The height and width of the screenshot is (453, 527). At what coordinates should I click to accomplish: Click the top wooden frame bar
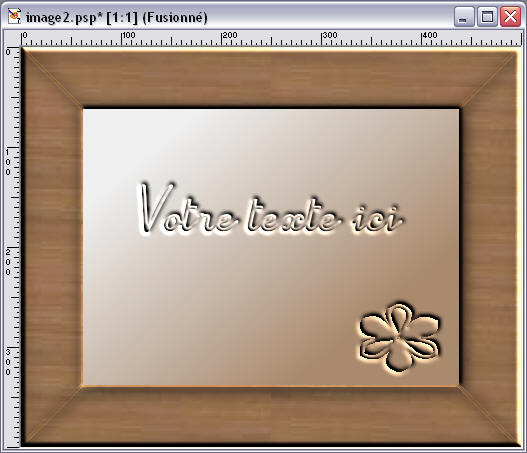click(270, 78)
